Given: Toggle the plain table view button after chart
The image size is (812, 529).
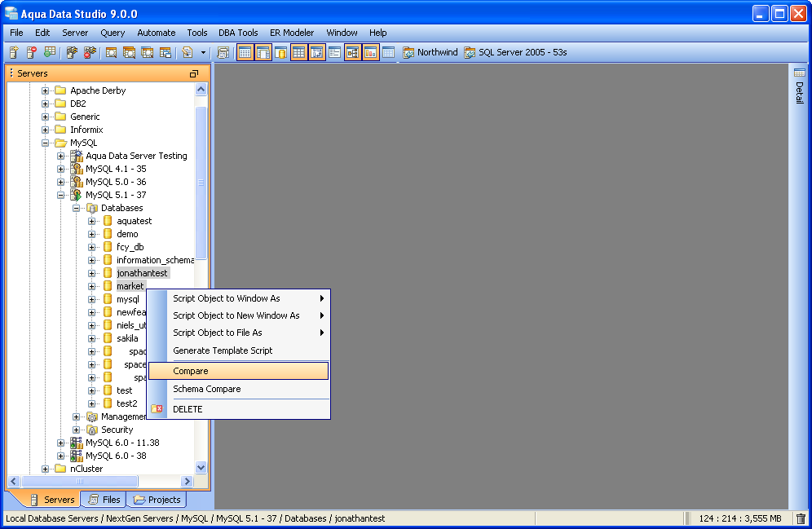Looking at the screenshot, I should click(388, 52).
